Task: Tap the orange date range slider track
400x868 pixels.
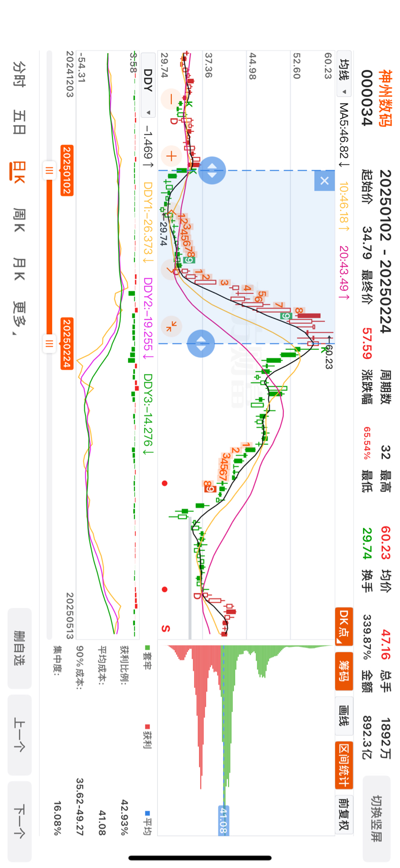Action: pos(49,257)
